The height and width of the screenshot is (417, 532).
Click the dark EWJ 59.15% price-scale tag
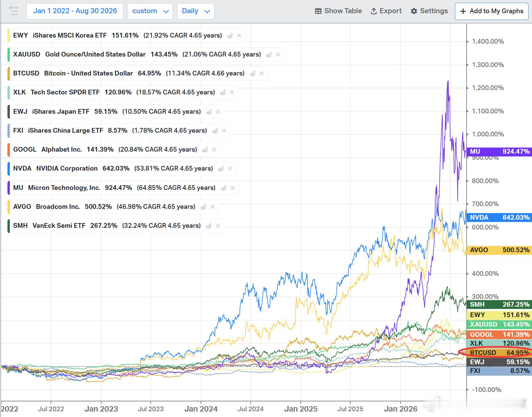[499, 362]
